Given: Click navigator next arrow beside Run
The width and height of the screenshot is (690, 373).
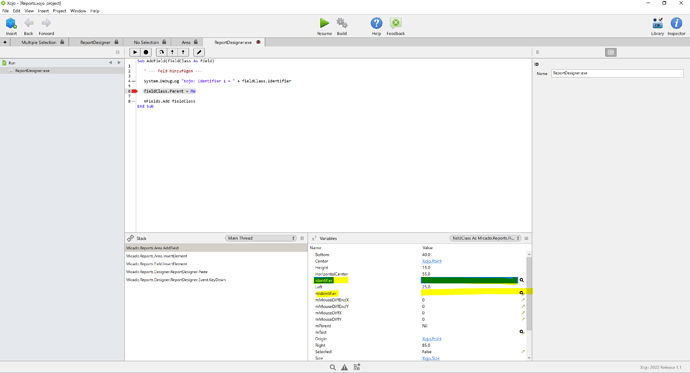Looking at the screenshot, I should [119, 63].
